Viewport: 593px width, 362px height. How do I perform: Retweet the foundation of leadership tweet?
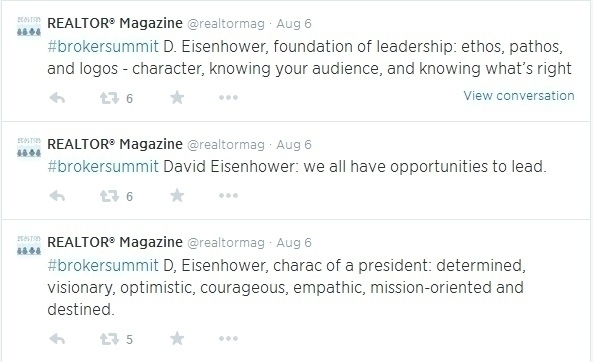click(109, 98)
